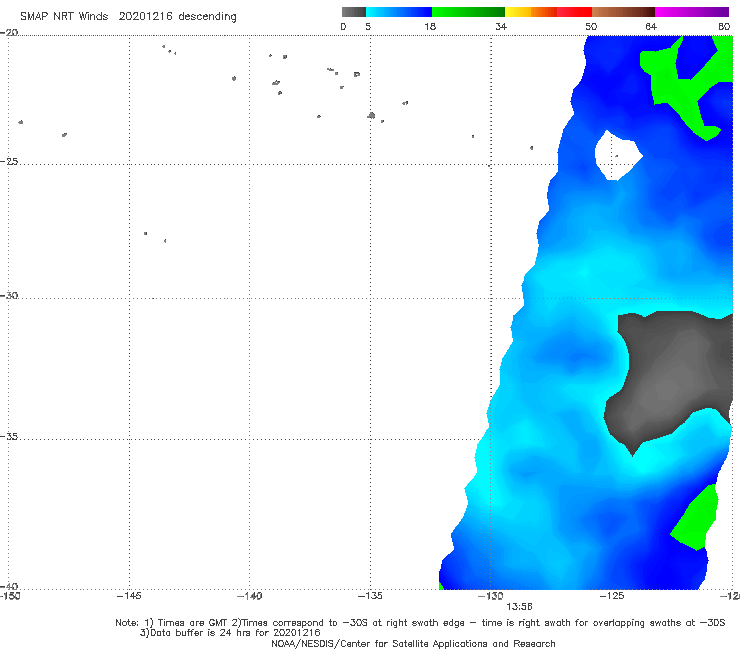740x650 pixels.
Task: Click the NOAA/NESDIS credit line
Action: pyautogui.click(x=413, y=644)
